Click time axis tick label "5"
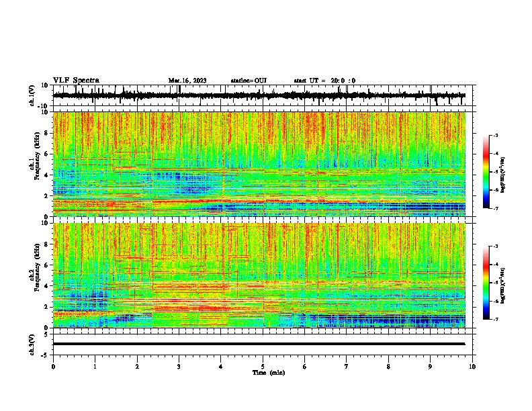532x411 pixels. [263, 367]
